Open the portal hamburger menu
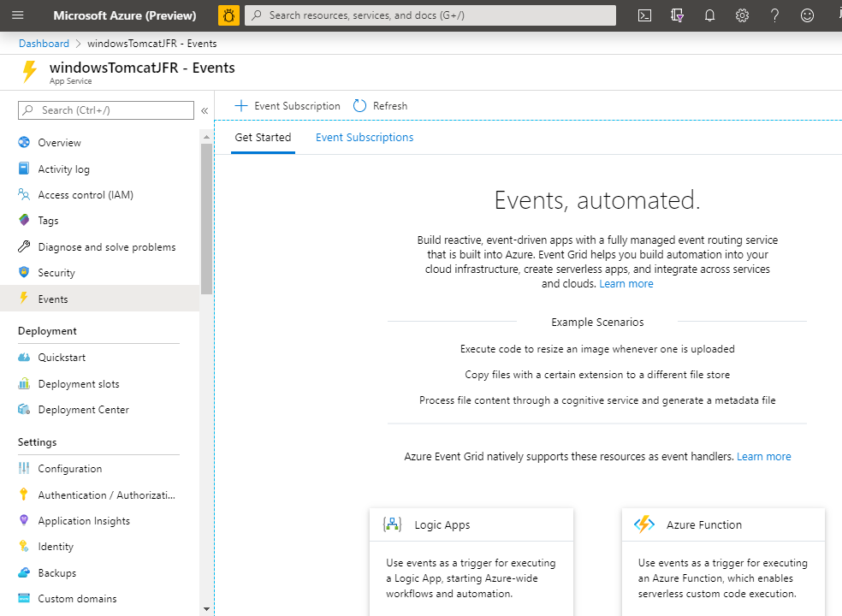 point(17,15)
